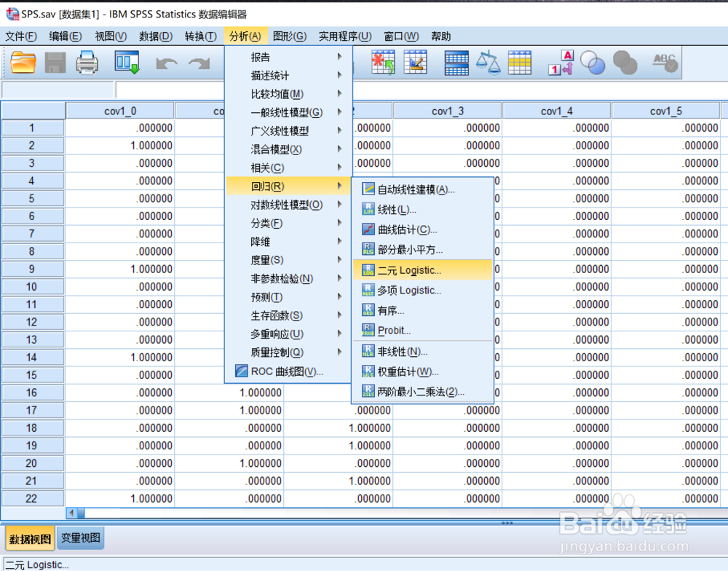Expand the 生存函数(S) submenu
The width and height of the screenshot is (728, 571).
tap(288, 315)
